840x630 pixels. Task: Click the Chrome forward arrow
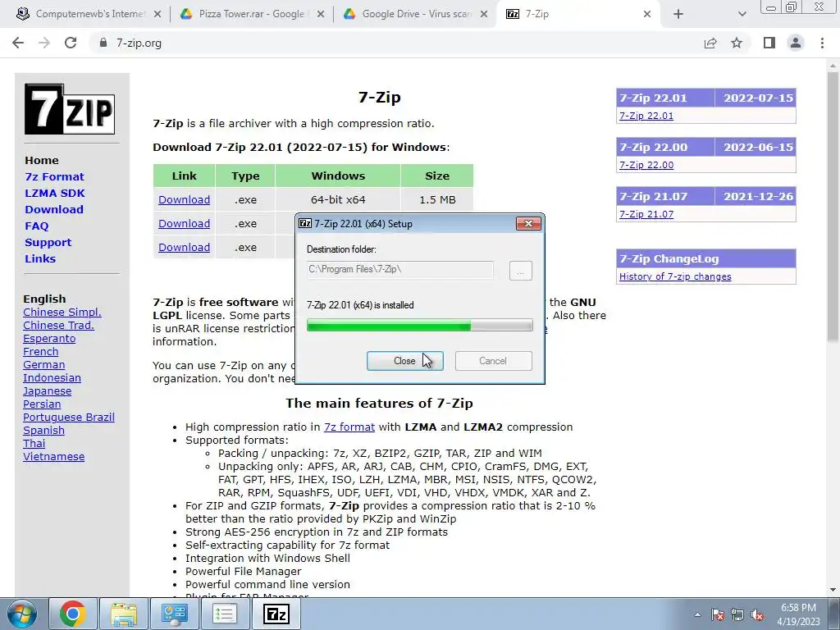44,43
